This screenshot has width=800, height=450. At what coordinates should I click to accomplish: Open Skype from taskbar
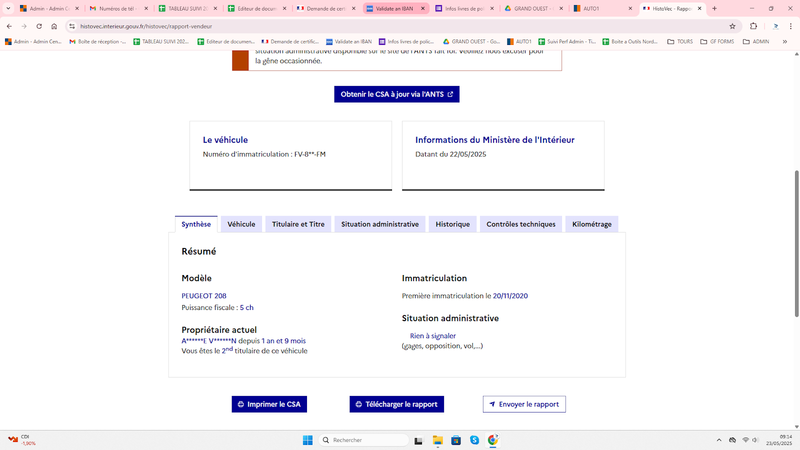point(474,440)
